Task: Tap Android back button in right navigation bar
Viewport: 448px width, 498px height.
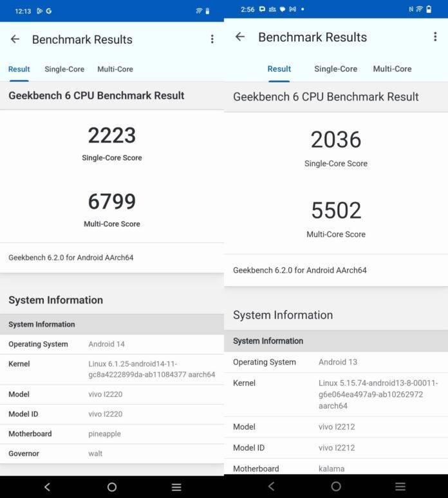Action: point(271,486)
